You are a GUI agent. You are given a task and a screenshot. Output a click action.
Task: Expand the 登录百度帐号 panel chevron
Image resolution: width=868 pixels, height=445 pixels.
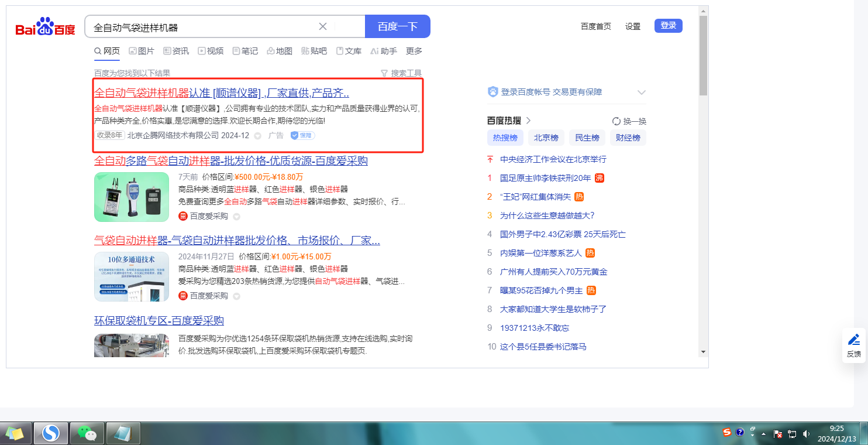641,93
